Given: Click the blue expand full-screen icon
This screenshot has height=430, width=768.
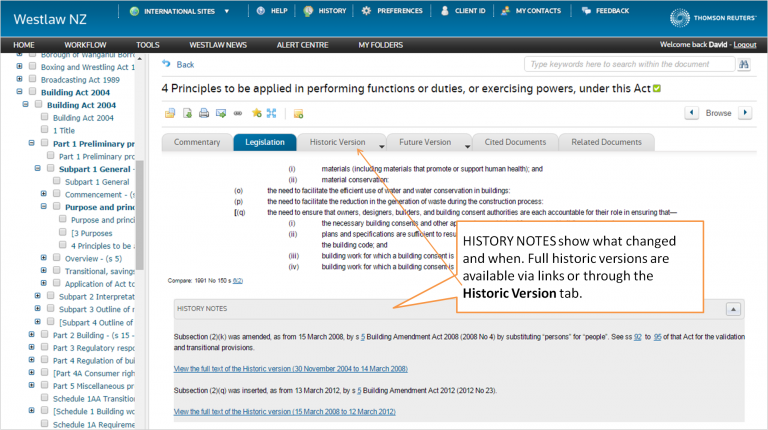Looking at the screenshot, I should [x=271, y=114].
